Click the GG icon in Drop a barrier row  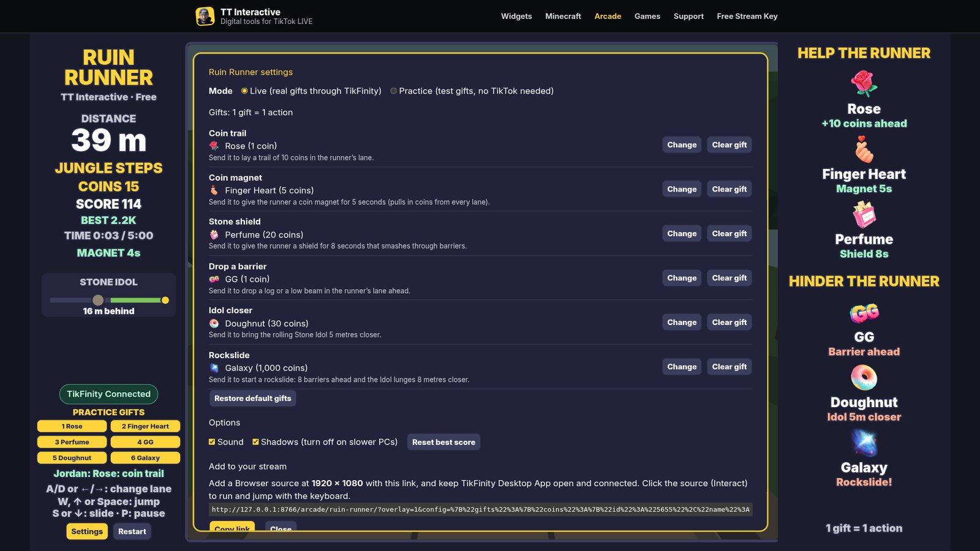pyautogui.click(x=214, y=279)
